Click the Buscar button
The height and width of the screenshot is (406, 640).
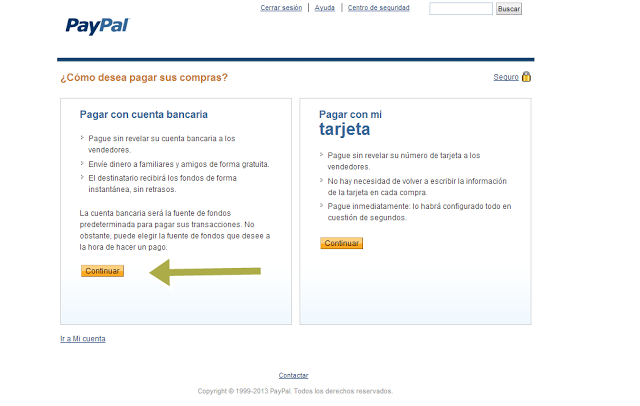pos(509,9)
